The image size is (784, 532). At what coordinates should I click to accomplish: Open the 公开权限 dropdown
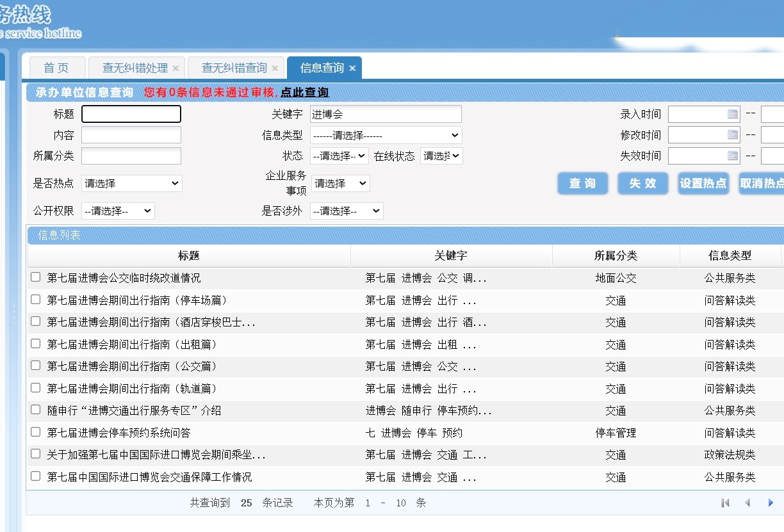pos(118,211)
